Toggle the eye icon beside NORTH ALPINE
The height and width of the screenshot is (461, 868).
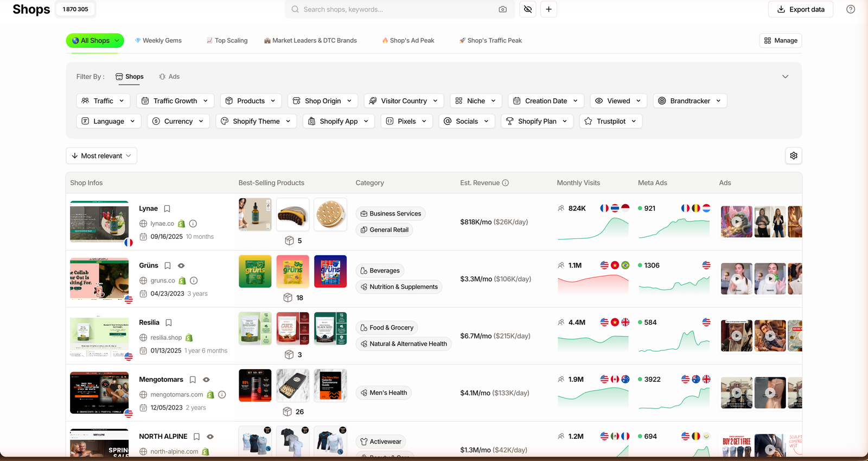(210, 437)
